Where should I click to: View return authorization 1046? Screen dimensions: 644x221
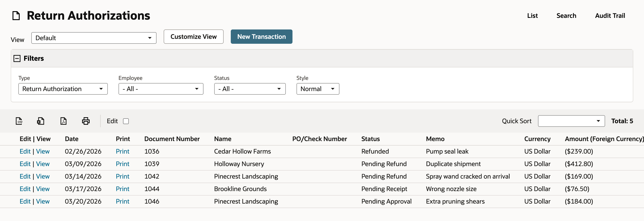coord(43,201)
